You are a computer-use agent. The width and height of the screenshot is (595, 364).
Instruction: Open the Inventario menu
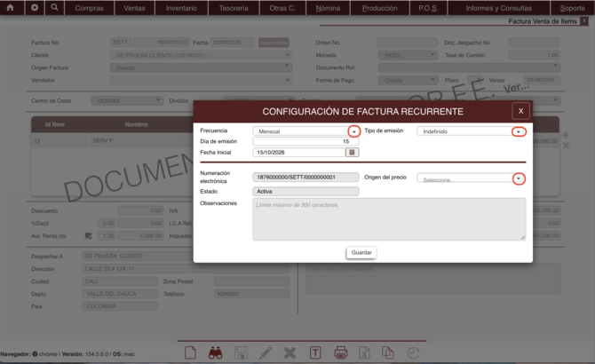pyautogui.click(x=181, y=8)
